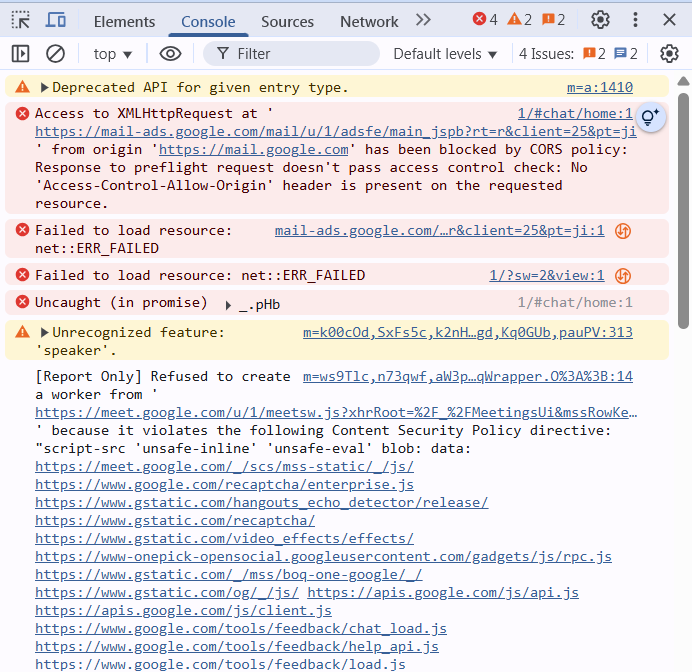Click error icon on Uncaught in promise row
The image size is (692, 672).
pos(23,302)
